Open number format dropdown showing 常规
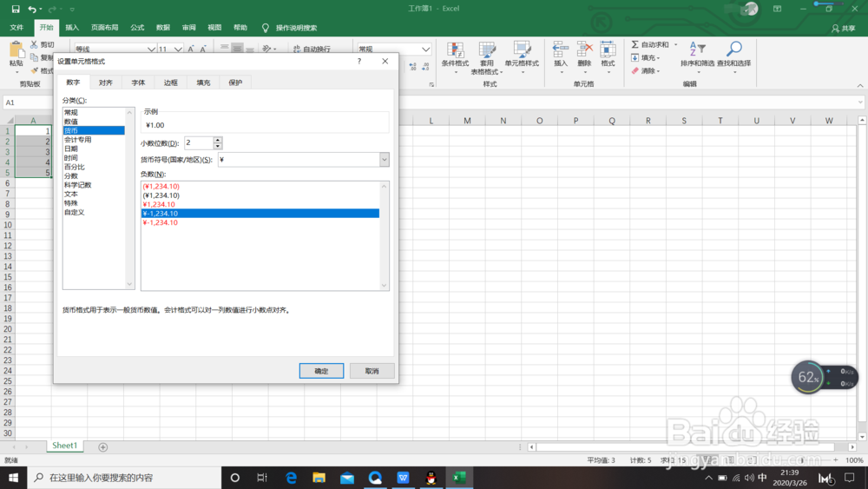Screen dimensions: 868x489 pyautogui.click(x=425, y=50)
